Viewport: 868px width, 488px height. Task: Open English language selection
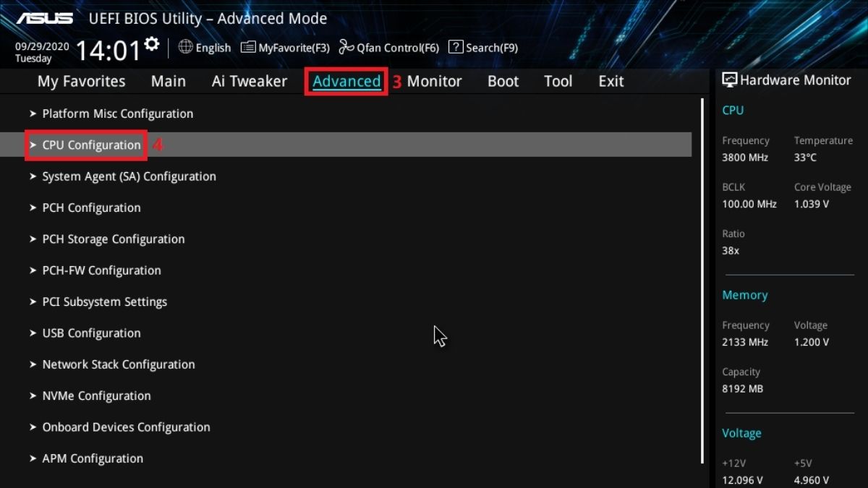[x=213, y=48]
